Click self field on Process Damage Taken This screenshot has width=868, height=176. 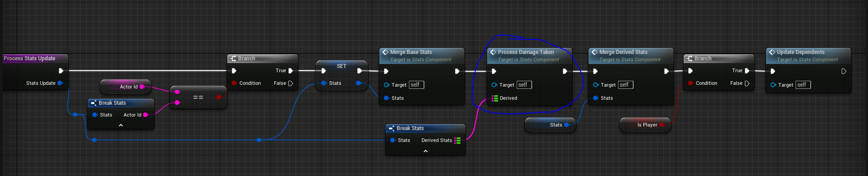click(x=524, y=85)
